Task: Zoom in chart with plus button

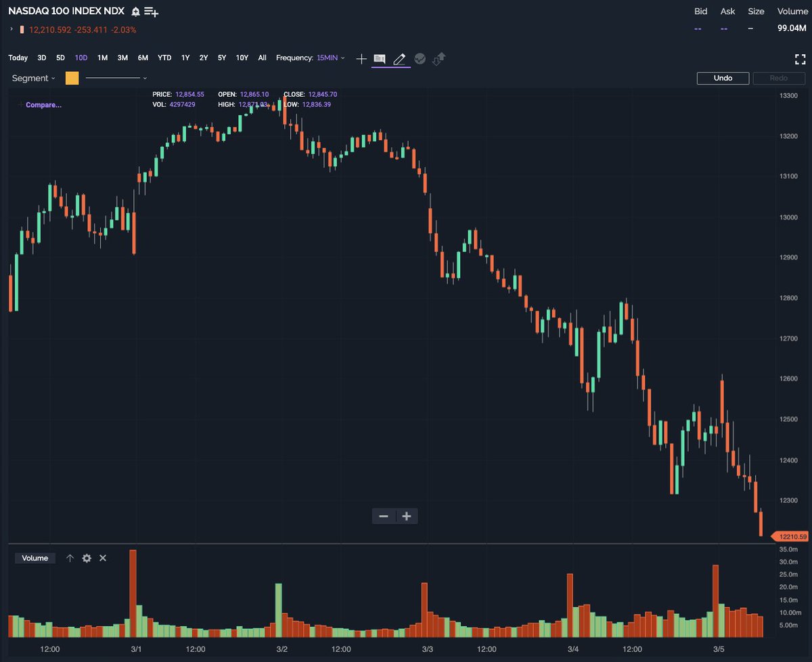Action: tap(407, 516)
